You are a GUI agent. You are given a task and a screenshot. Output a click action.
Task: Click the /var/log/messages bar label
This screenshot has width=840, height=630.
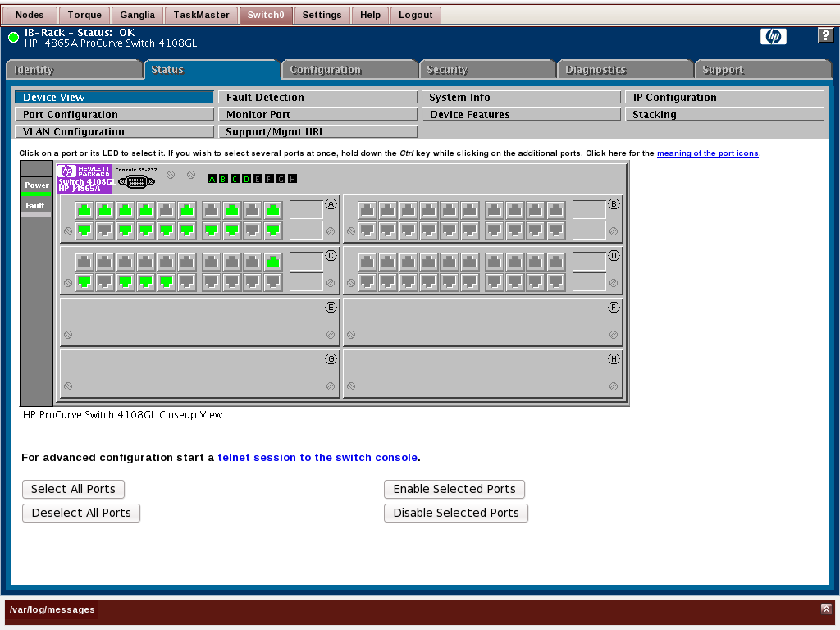pyautogui.click(x=52, y=609)
